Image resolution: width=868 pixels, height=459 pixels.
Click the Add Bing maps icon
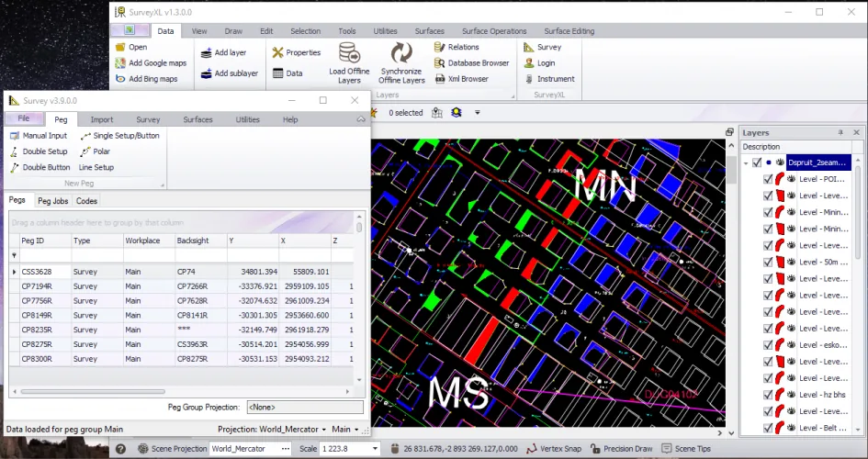(x=120, y=79)
